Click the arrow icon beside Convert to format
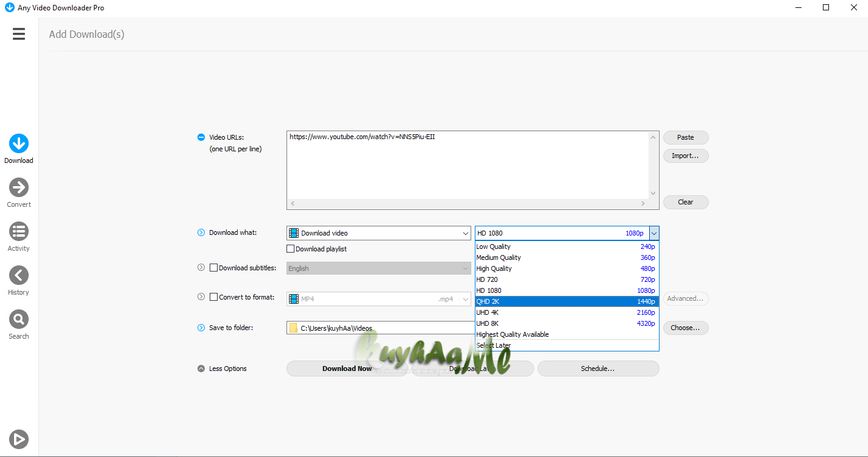The height and width of the screenshot is (457, 868). tap(201, 297)
